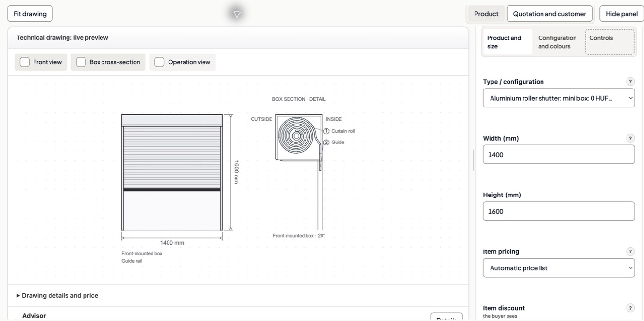The image size is (644, 321).
Task: Open help for Type / configuration
Action: coord(630,82)
